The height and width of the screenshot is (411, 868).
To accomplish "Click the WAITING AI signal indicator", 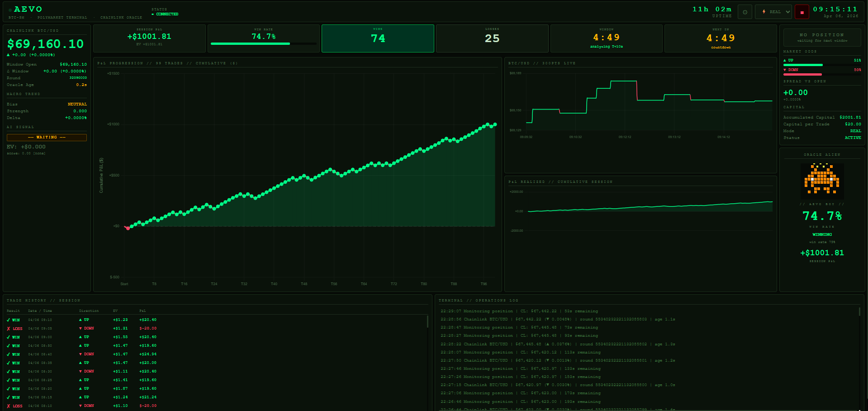I will pos(47,137).
